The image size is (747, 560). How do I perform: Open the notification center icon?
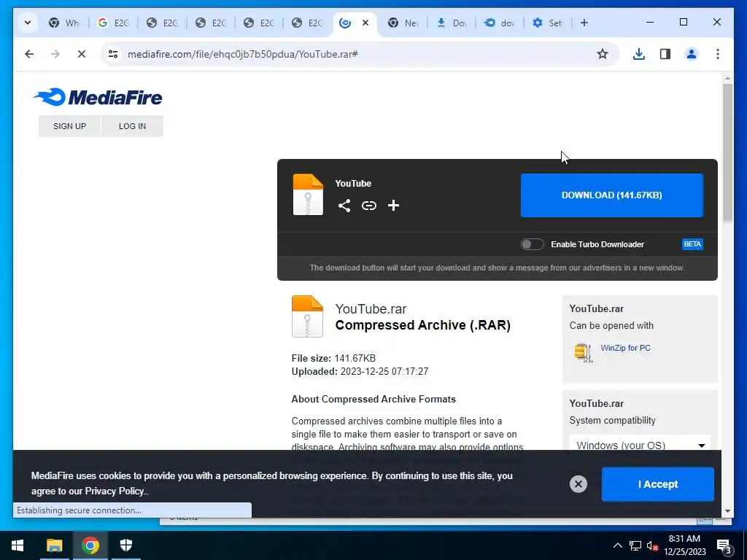pos(724,545)
